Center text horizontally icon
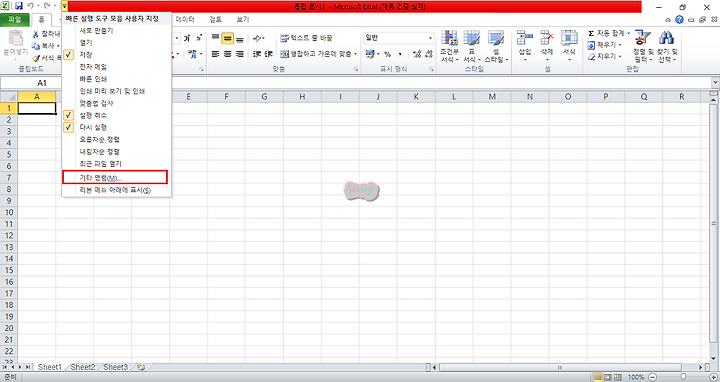The height and width of the screenshot is (382, 720). coord(227,54)
